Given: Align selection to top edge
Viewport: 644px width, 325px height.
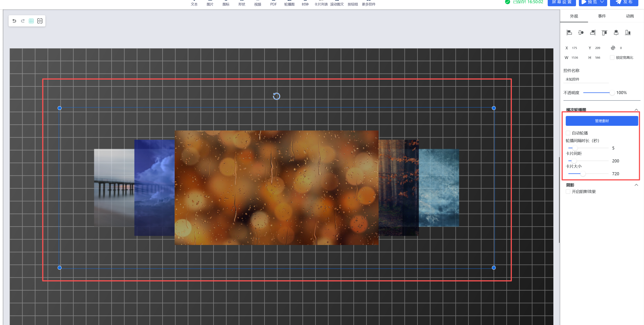Looking at the screenshot, I should (605, 32).
